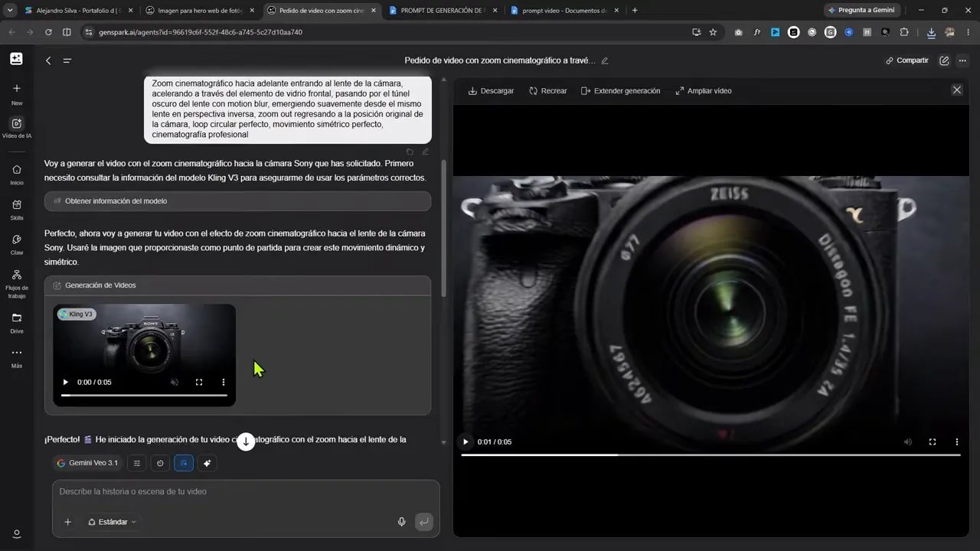Open the user profile icon at the sidebar bottom
The width and height of the screenshot is (980, 551).
pyautogui.click(x=16, y=533)
